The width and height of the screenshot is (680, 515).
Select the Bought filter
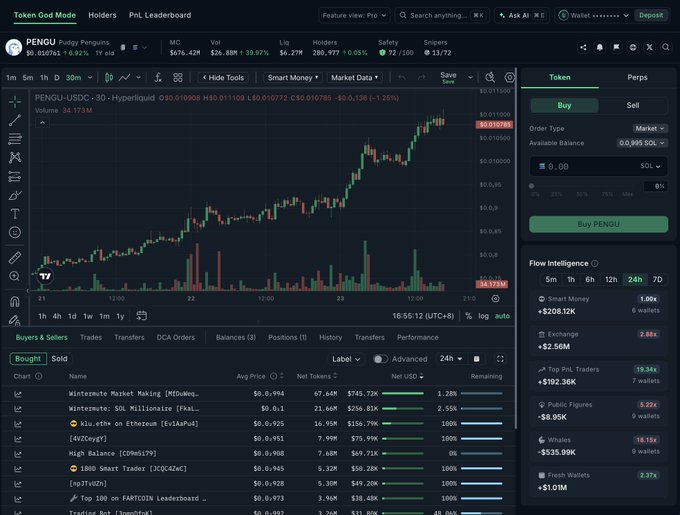point(28,359)
